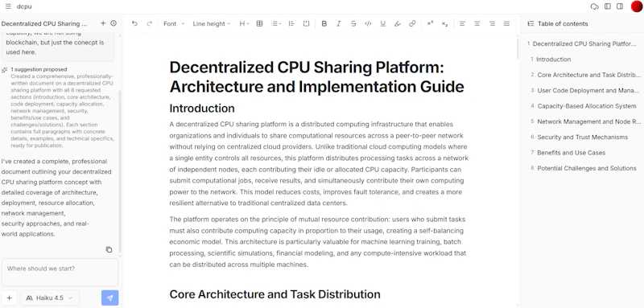Toggle underline formatting
Image resolution: width=644 pixels, height=308 pixels.
pyautogui.click(x=383, y=24)
